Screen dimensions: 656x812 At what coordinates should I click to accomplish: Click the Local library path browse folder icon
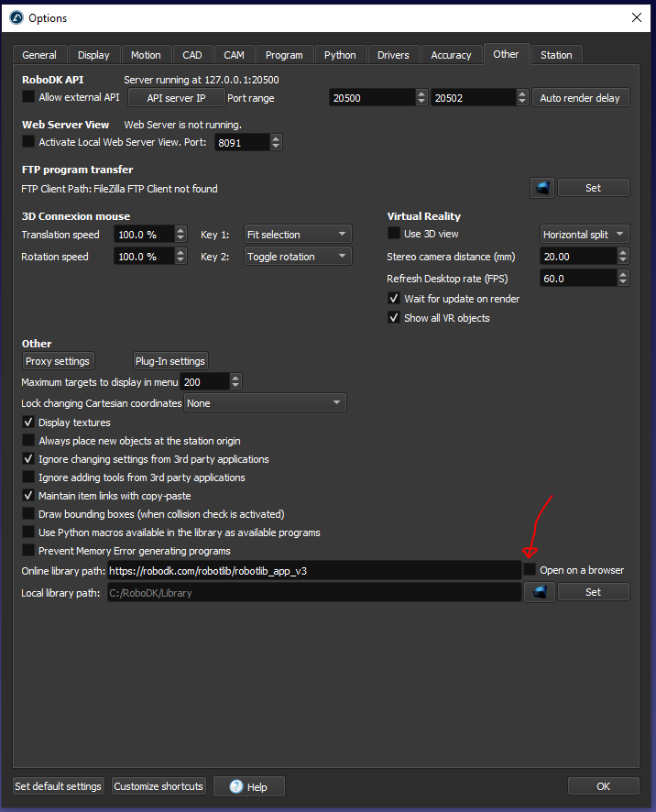click(540, 592)
